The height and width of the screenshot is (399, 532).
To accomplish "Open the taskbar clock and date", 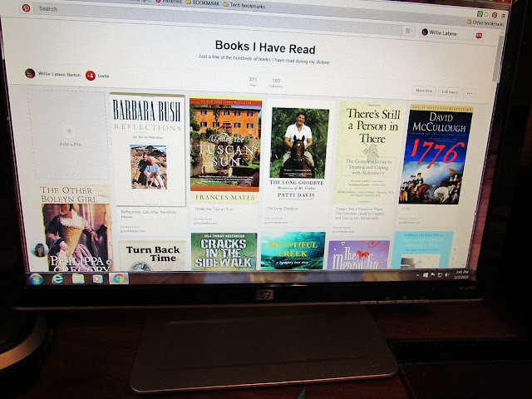I will (x=462, y=275).
